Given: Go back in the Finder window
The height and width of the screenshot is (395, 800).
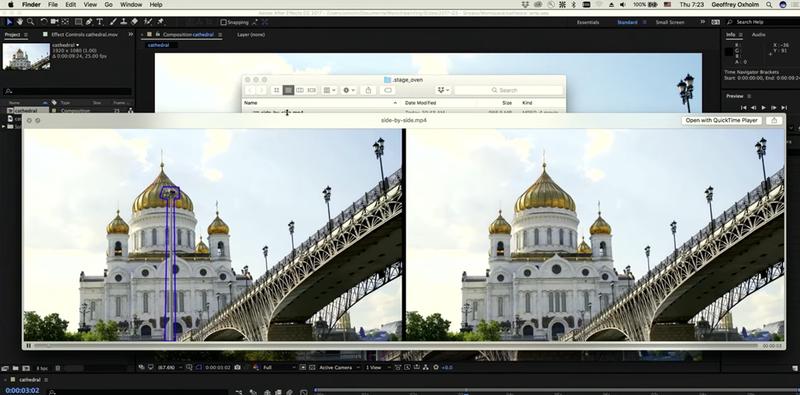Looking at the screenshot, I should [249, 90].
